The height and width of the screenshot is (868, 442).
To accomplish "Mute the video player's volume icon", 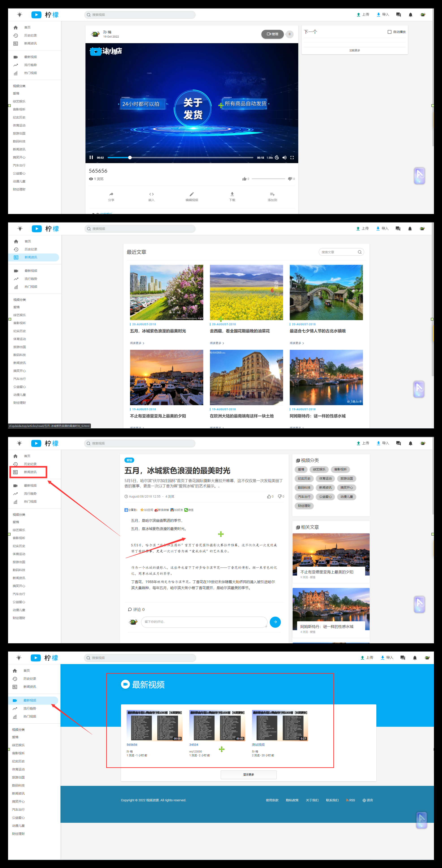I will [284, 157].
